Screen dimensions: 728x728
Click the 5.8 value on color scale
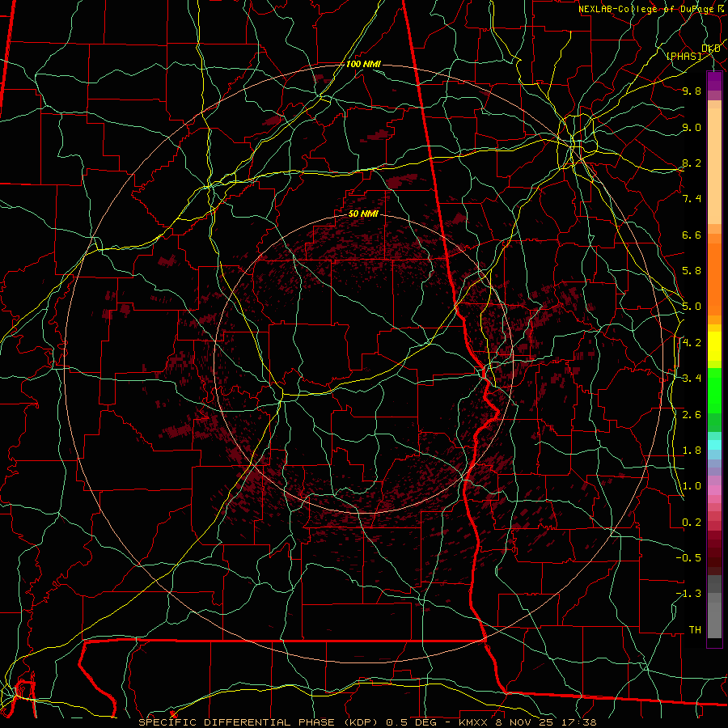click(692, 271)
